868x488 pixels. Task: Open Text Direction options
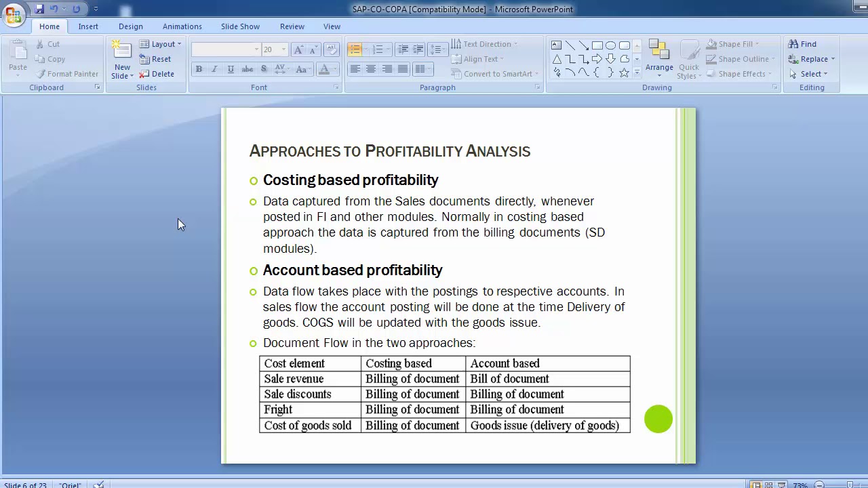click(484, 44)
